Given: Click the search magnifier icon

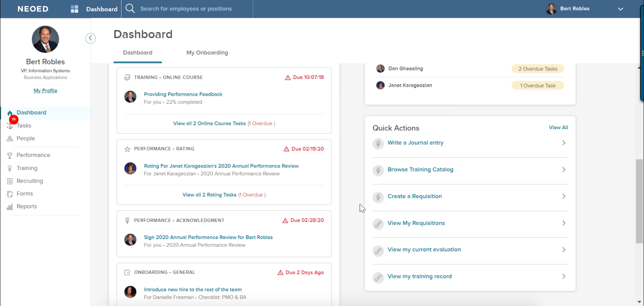Looking at the screenshot, I should point(130,8).
